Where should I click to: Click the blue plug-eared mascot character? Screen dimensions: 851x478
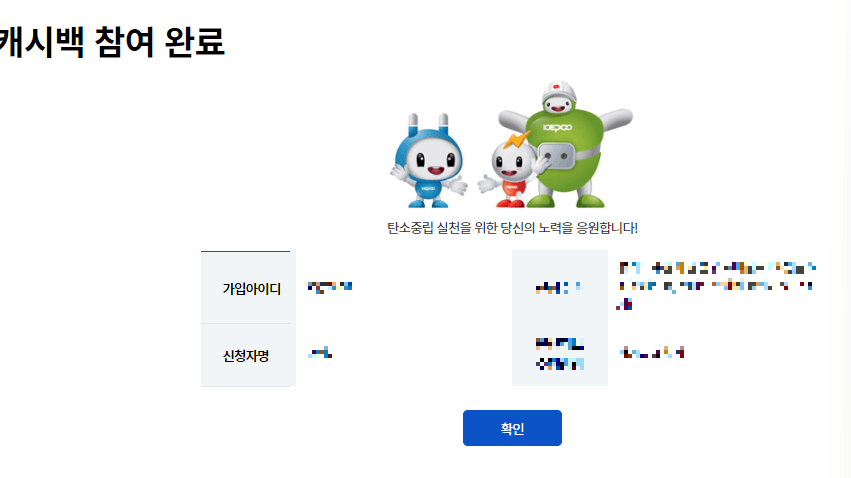(429, 161)
